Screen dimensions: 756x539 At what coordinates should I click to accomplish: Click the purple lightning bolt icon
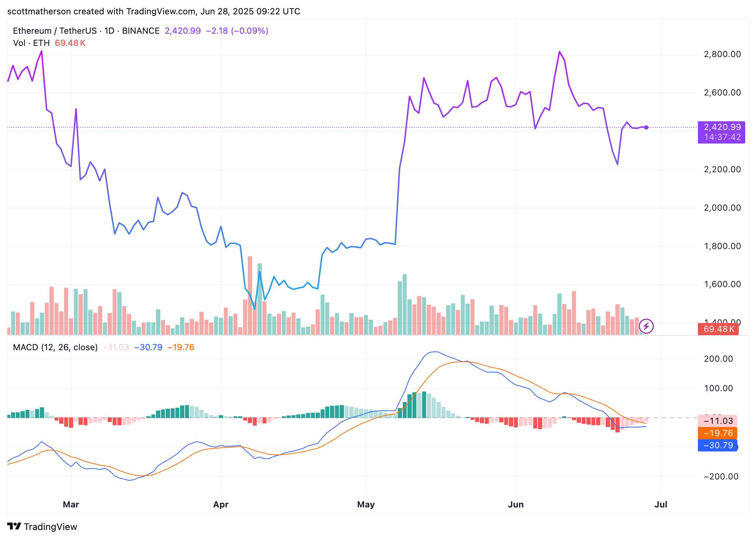click(646, 326)
